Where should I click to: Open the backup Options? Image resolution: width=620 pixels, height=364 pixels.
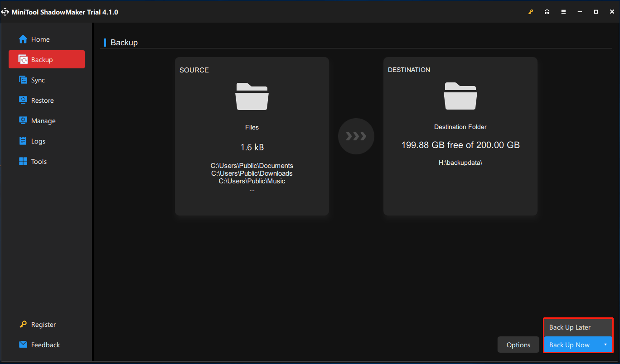pyautogui.click(x=518, y=345)
